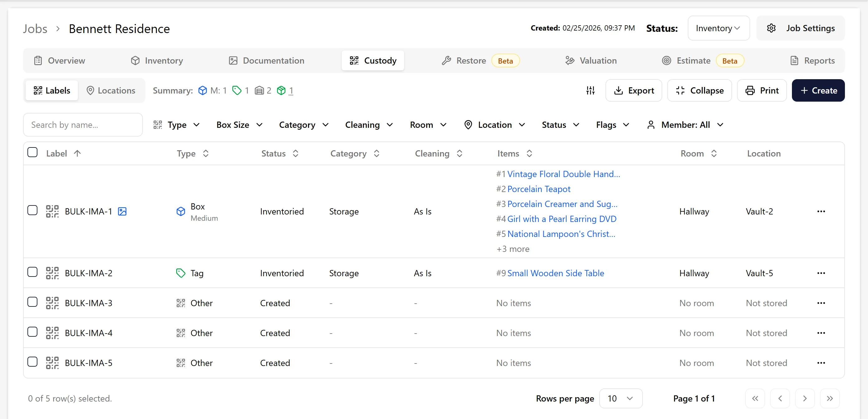Switch to the Valuation tab

pos(591,60)
